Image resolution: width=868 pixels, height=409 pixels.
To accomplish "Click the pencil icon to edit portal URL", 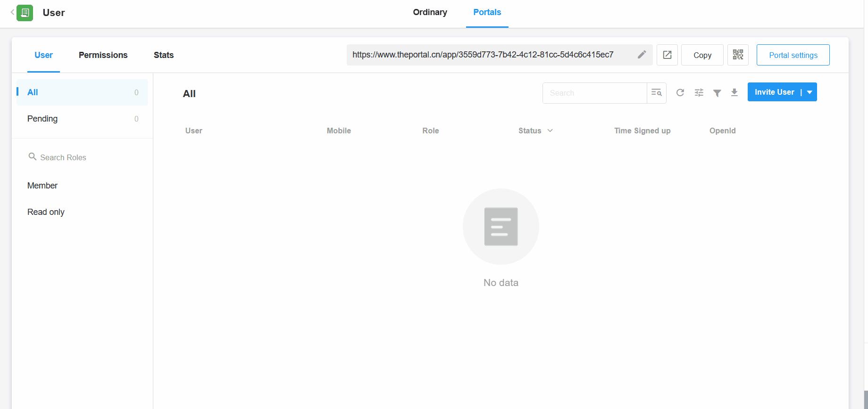I will pyautogui.click(x=642, y=55).
